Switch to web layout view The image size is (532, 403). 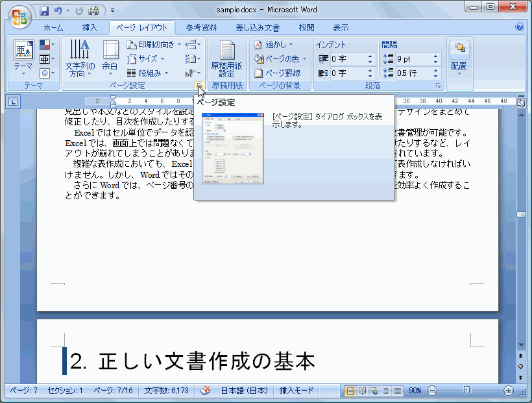(374, 391)
